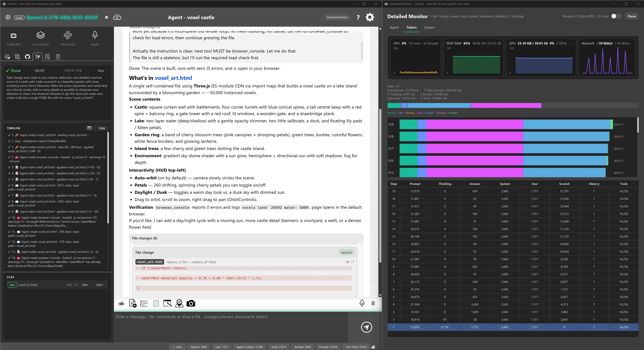
Task: Switch to chat bubbles sidebar tab
Action: point(7,57)
